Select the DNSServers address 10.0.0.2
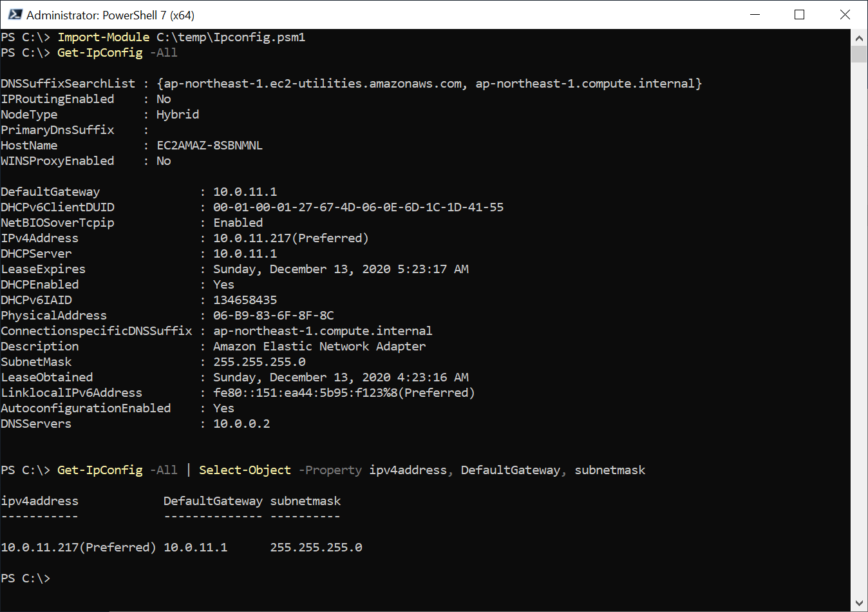Screen dimensions: 868x612 pos(241,423)
